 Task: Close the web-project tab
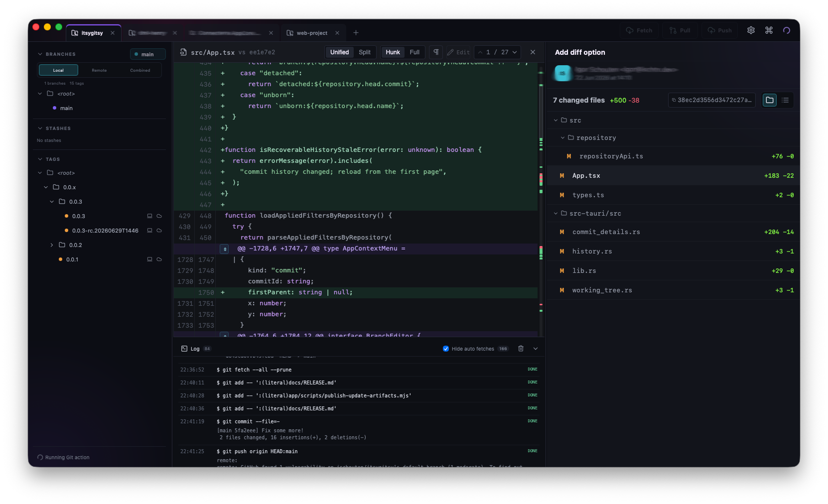pyautogui.click(x=337, y=33)
